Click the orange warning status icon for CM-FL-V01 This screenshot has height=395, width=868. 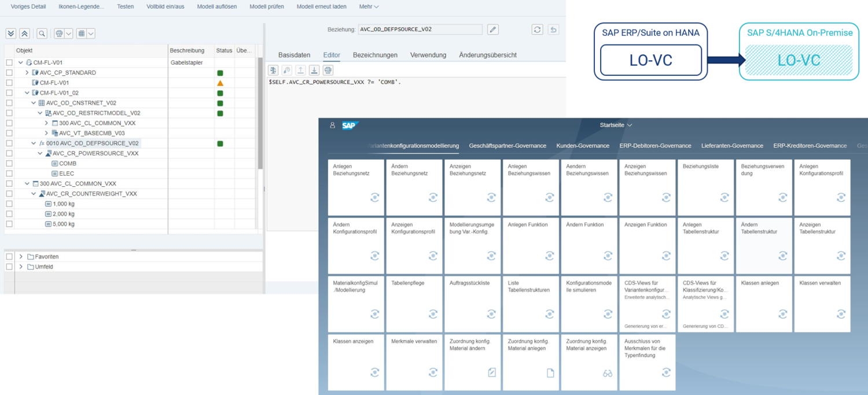(220, 83)
